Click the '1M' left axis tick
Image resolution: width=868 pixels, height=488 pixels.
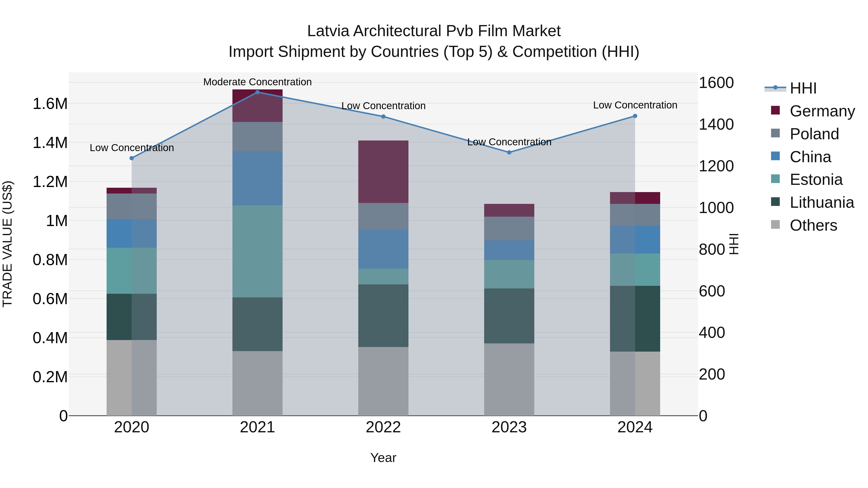(x=57, y=221)
